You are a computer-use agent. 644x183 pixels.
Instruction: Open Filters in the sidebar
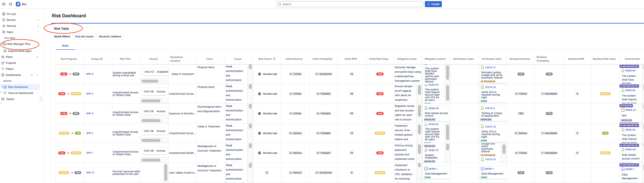(10, 69)
